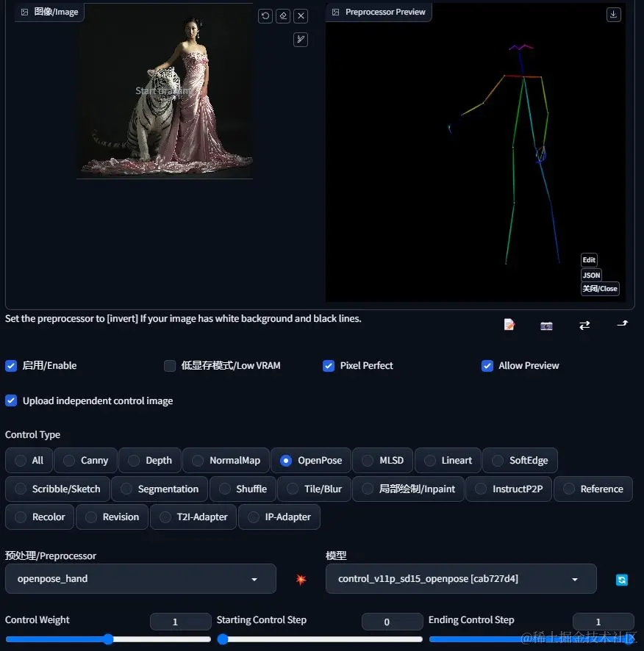
Task: Select the Canny control type
Action: 85,461
